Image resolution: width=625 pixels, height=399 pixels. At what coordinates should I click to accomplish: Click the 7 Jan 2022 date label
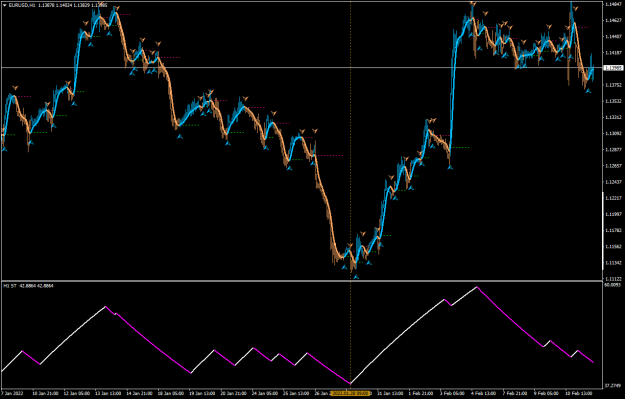coord(12,393)
